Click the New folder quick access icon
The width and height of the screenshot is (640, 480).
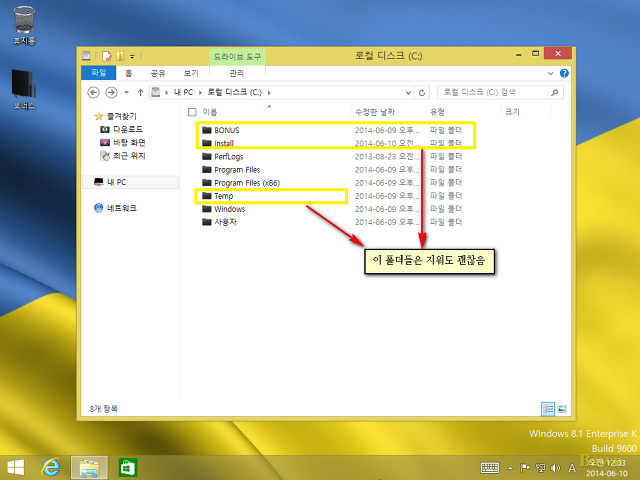point(120,56)
